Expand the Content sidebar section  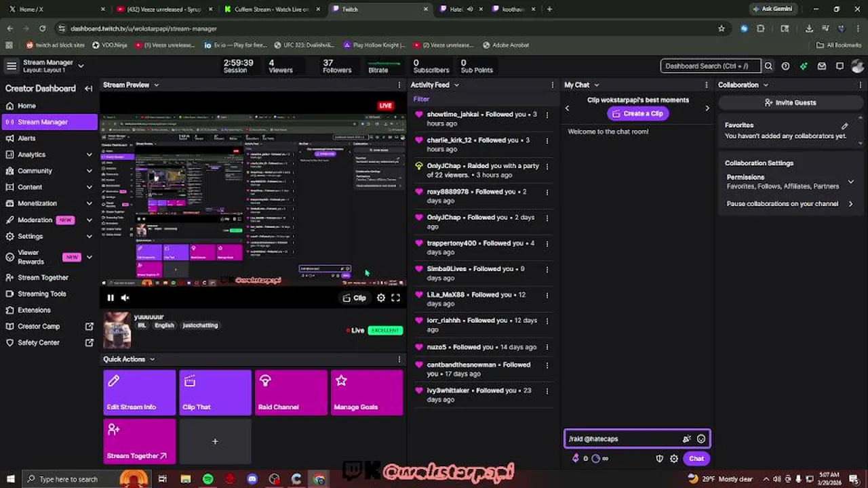click(89, 187)
